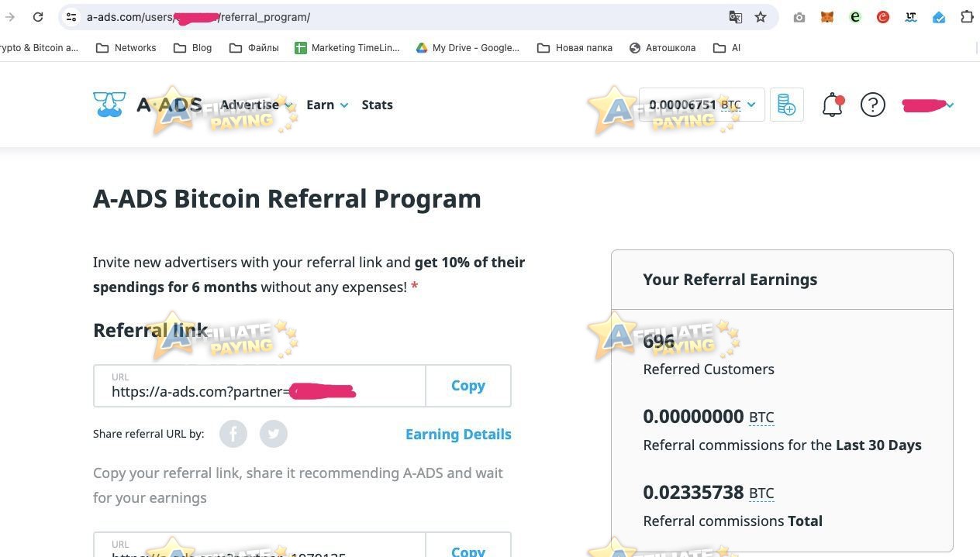Open the Networks bookmarks folder

click(x=126, y=48)
